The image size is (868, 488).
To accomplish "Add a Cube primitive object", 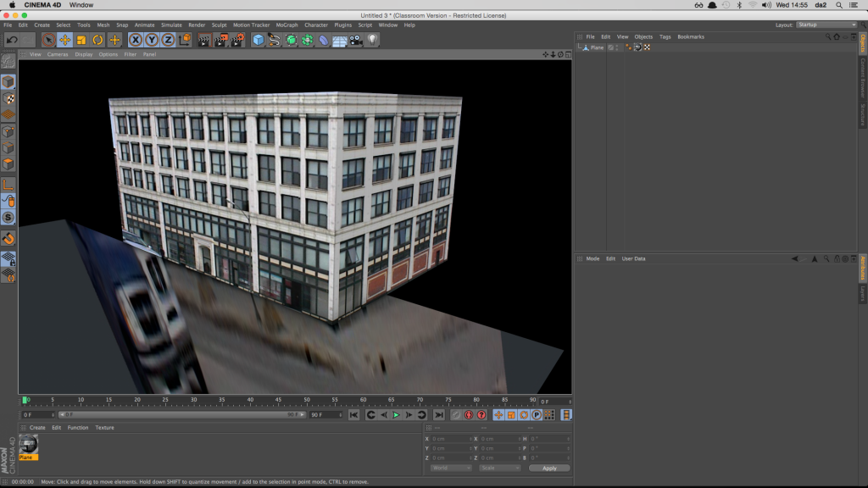I will pyautogui.click(x=259, y=40).
